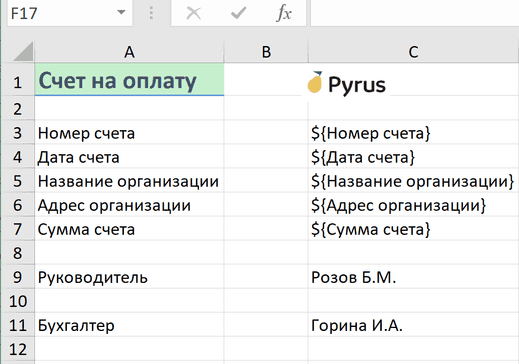Image resolution: width=519 pixels, height=364 pixels.
Task: Select the 'Руководитель' cell
Action: (129, 276)
